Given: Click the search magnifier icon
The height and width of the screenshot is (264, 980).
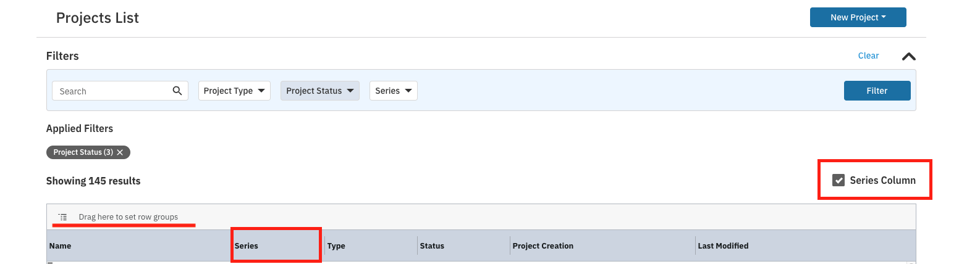Looking at the screenshot, I should coord(177,91).
